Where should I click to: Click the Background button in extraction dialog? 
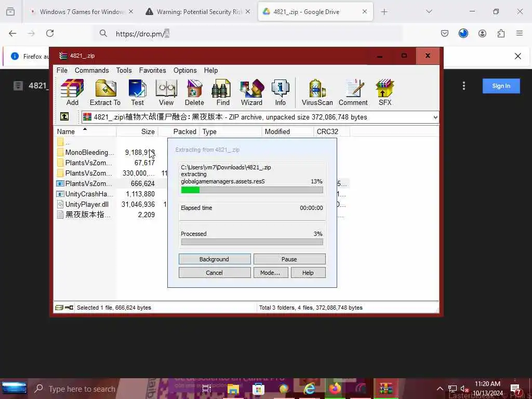pos(215,259)
